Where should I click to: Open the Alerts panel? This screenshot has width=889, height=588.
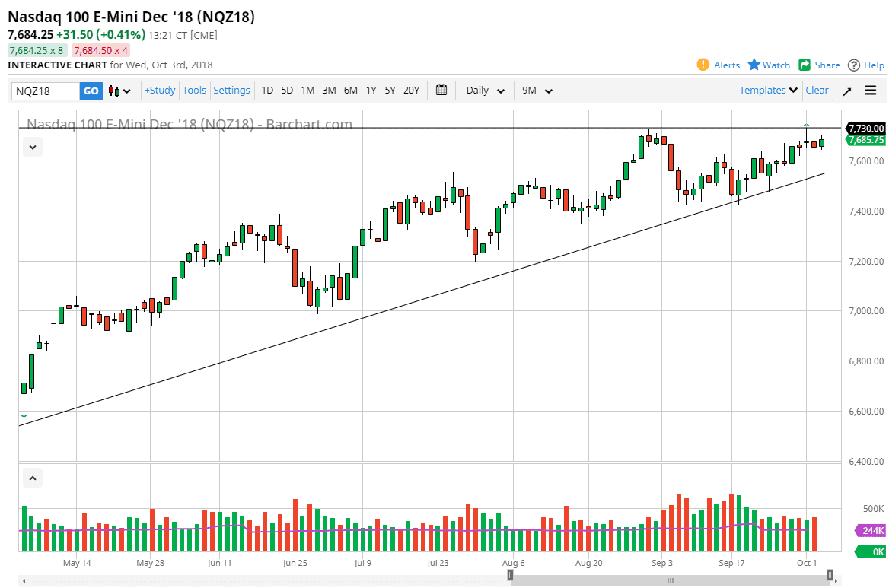click(x=718, y=65)
